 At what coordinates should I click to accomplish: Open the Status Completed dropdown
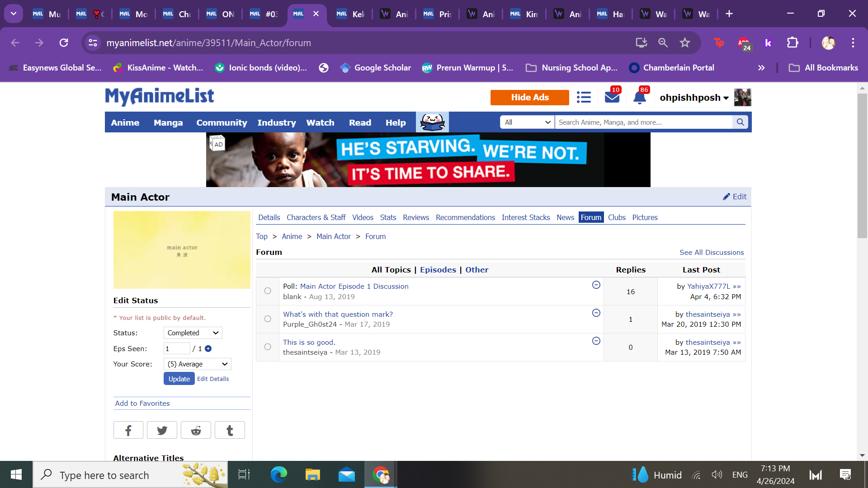click(193, 333)
